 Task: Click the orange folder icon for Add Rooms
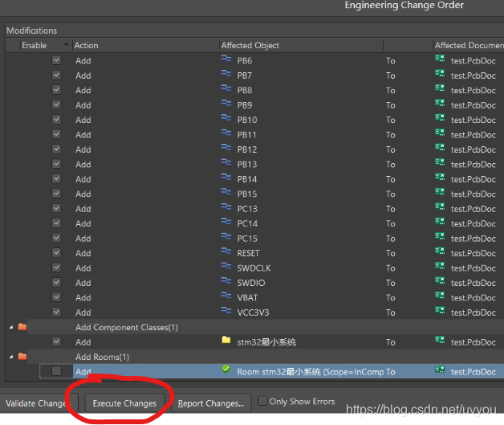pyautogui.click(x=22, y=357)
